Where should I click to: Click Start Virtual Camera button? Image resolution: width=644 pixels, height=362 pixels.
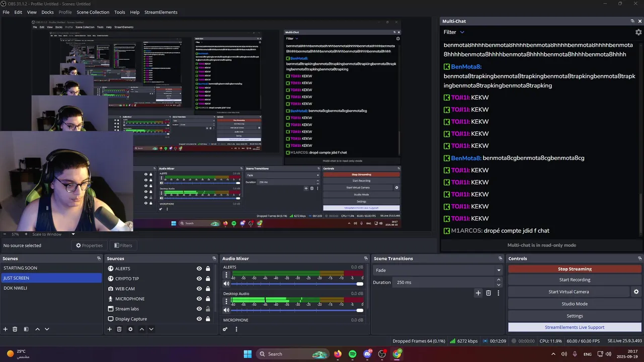tap(569, 292)
